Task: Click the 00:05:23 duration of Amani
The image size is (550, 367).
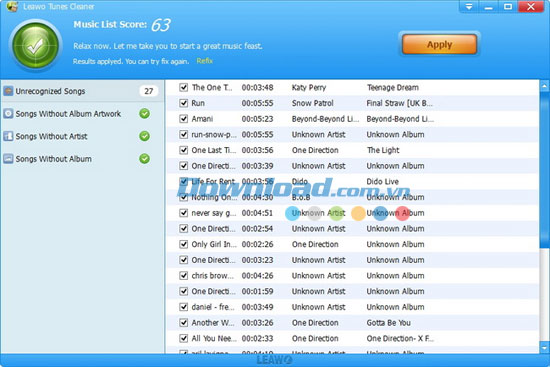Action: pyautogui.click(x=257, y=119)
